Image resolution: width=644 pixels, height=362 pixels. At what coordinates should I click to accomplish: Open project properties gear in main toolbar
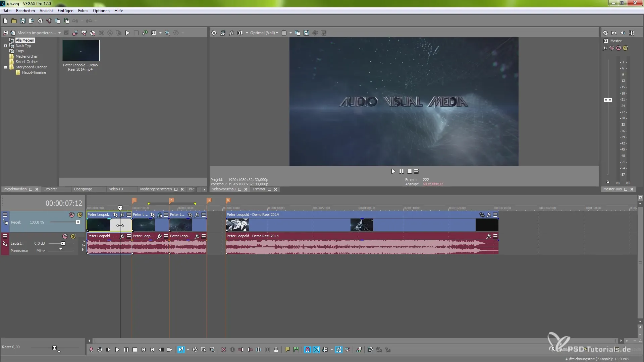point(40,21)
